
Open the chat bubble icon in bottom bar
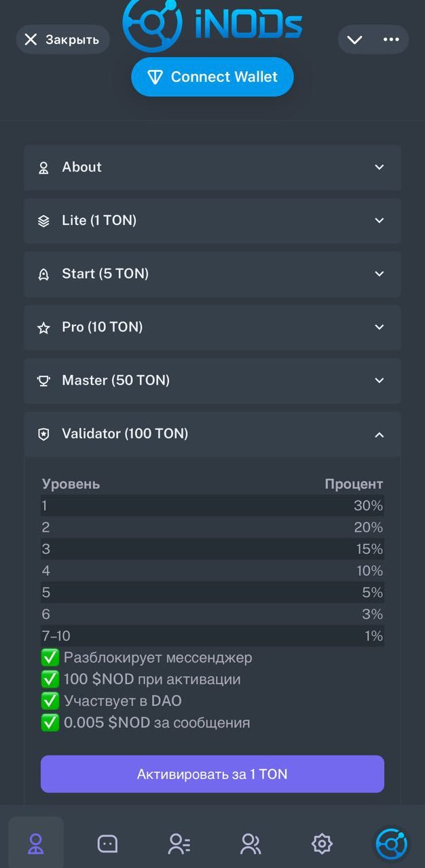tap(109, 843)
